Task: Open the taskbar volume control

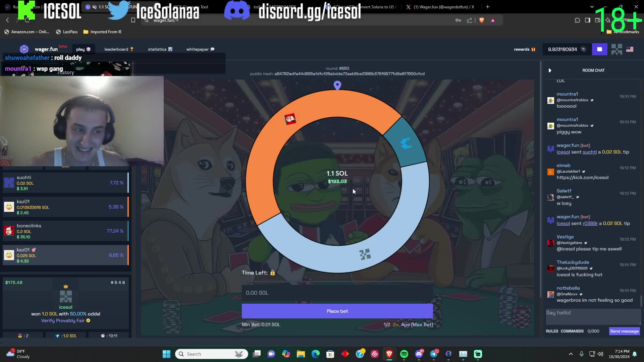Action: coord(600,354)
